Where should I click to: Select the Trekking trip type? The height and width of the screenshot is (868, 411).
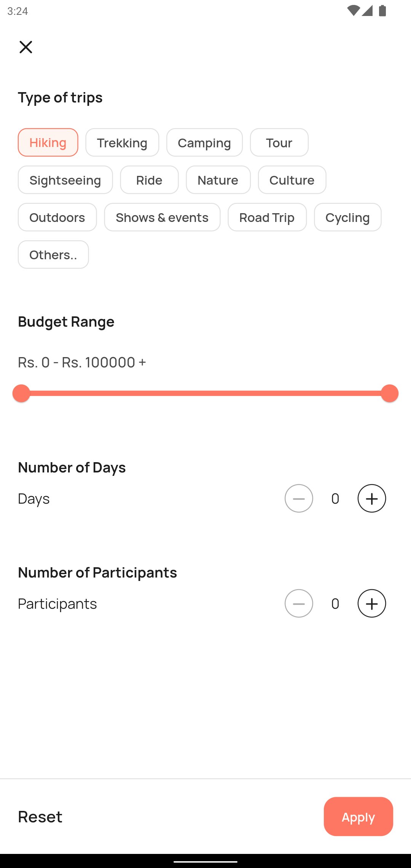[122, 142]
